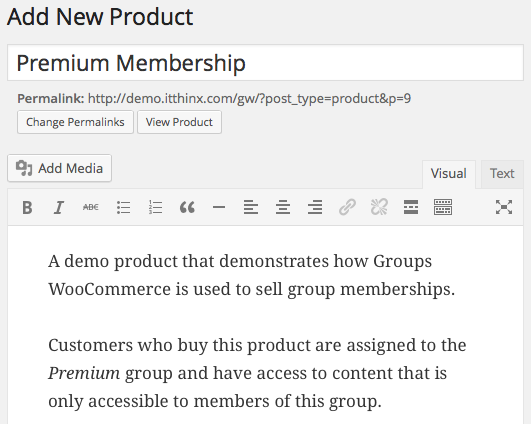Insert or edit link

[347, 207]
